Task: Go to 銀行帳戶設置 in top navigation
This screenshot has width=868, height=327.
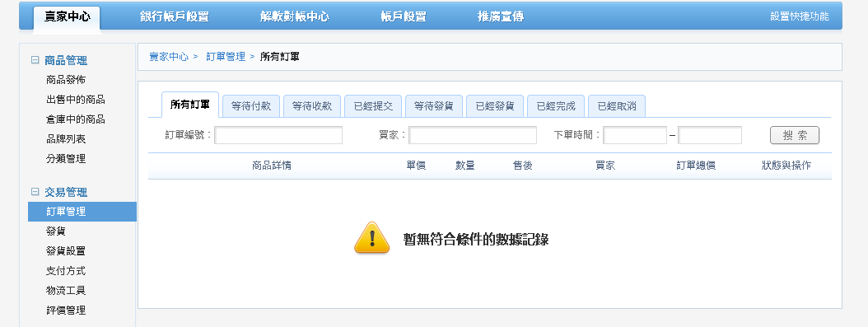Action: point(175,16)
